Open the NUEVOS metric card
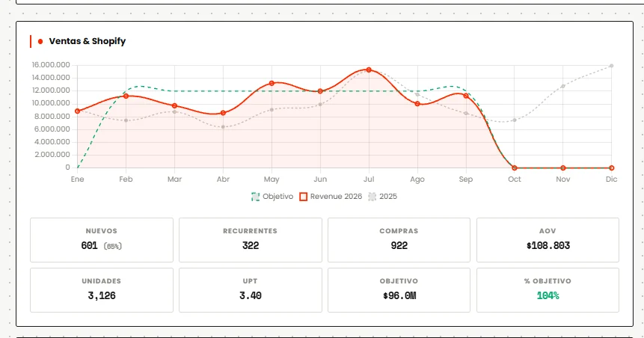644x338 pixels. pyautogui.click(x=102, y=240)
